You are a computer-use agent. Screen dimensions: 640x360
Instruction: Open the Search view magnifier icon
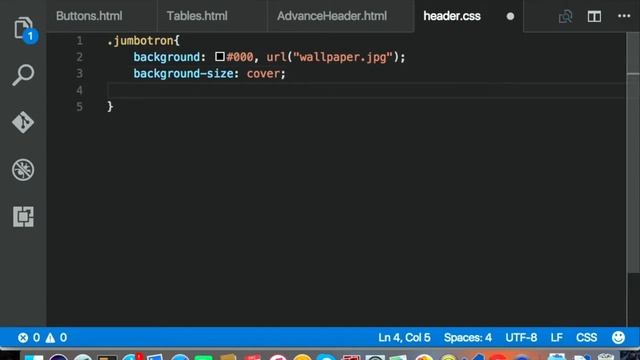point(23,75)
